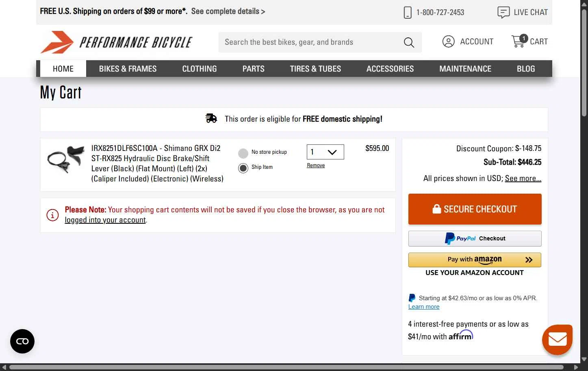Viewport: 588px width, 371px height.
Task: Click the search magnifier icon
Action: click(x=409, y=42)
